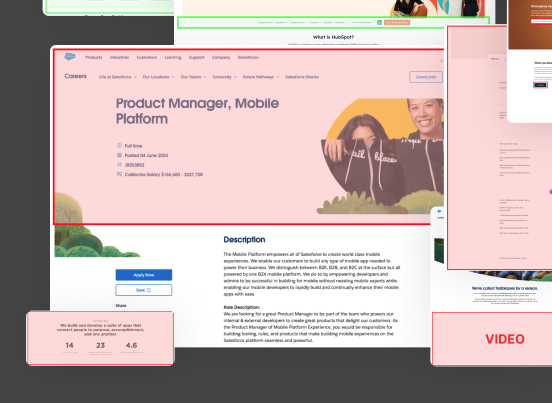This screenshot has width=552, height=403.
Task: Expand the Future Pathways dropdown
Action: tap(261, 77)
